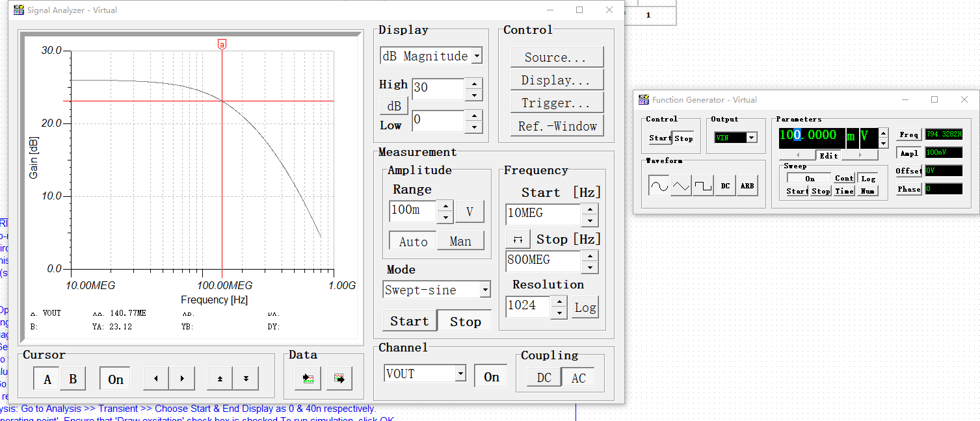Click the dB unit button
Viewport: 980px width, 421px height.
[394, 106]
